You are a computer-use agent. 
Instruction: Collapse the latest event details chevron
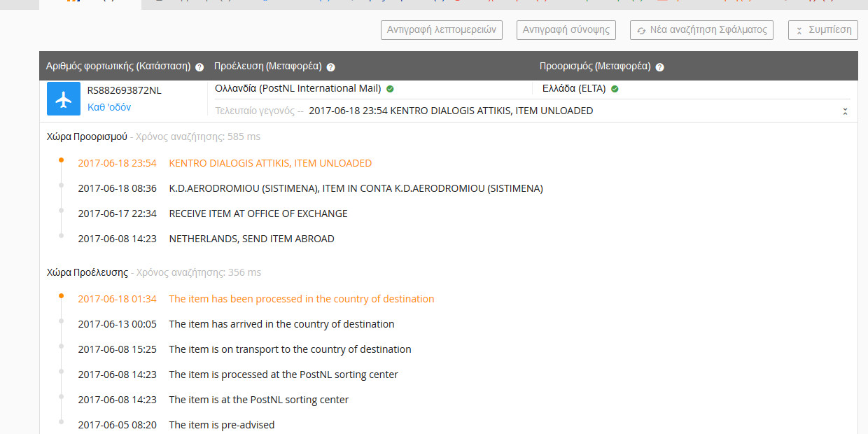(845, 111)
